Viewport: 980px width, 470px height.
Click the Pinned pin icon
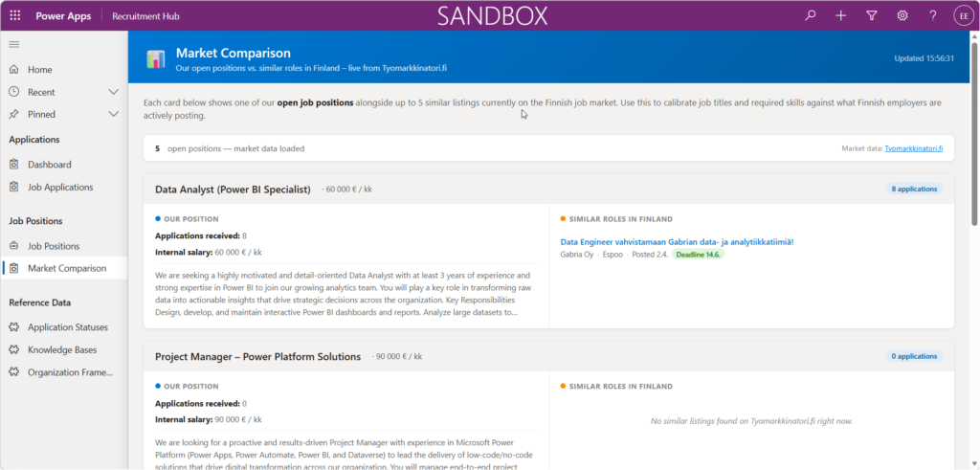(14, 114)
